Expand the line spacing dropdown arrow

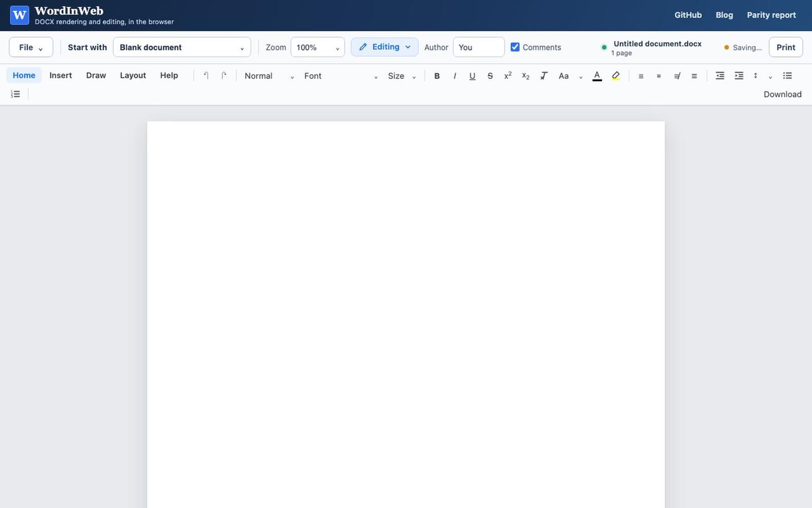click(x=770, y=77)
